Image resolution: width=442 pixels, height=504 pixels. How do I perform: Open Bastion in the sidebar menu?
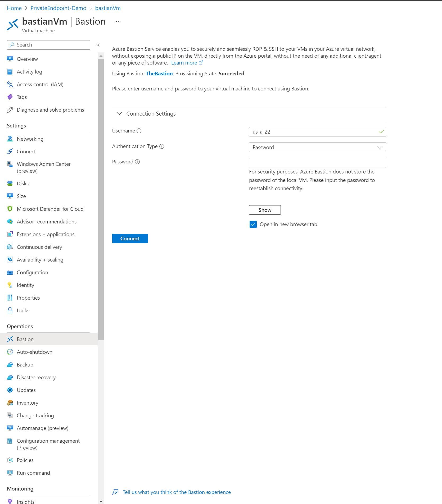(x=49, y=339)
